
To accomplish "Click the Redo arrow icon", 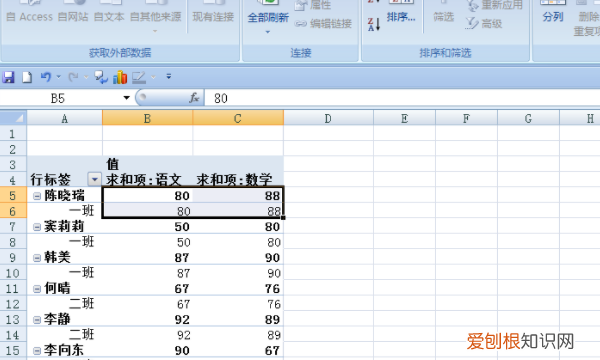I will pos(73,77).
